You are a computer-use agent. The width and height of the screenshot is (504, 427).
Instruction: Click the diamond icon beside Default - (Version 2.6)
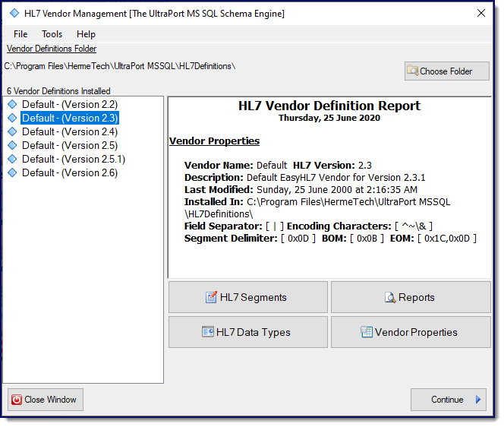[x=12, y=172]
